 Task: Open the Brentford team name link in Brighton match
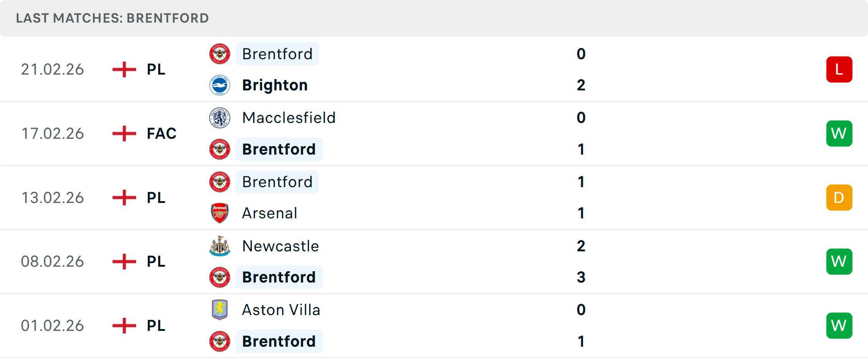[277, 54]
